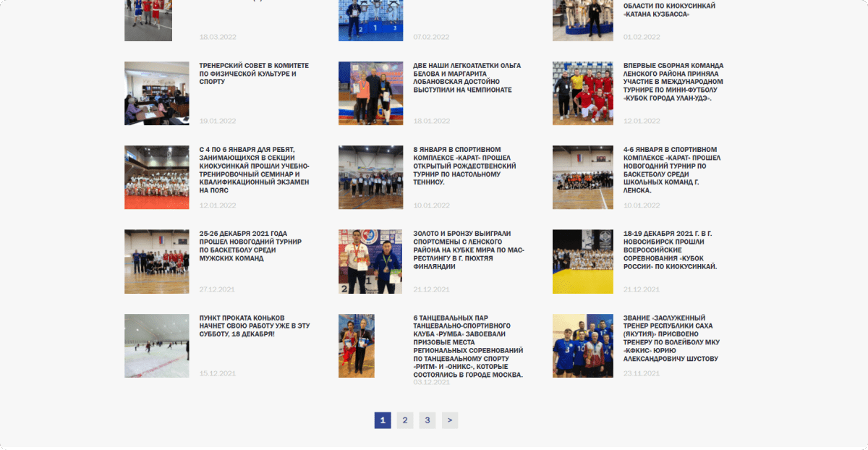Open the «Кубок города Улан-Удэ» мини-футбол article headline
Screen dimensions: 868x450
coord(673,82)
